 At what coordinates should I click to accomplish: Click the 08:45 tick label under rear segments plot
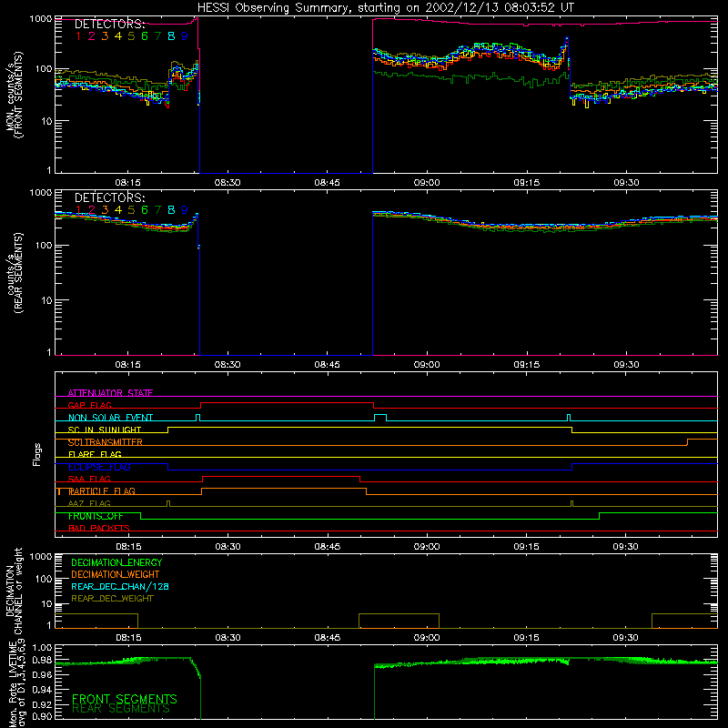tap(327, 365)
